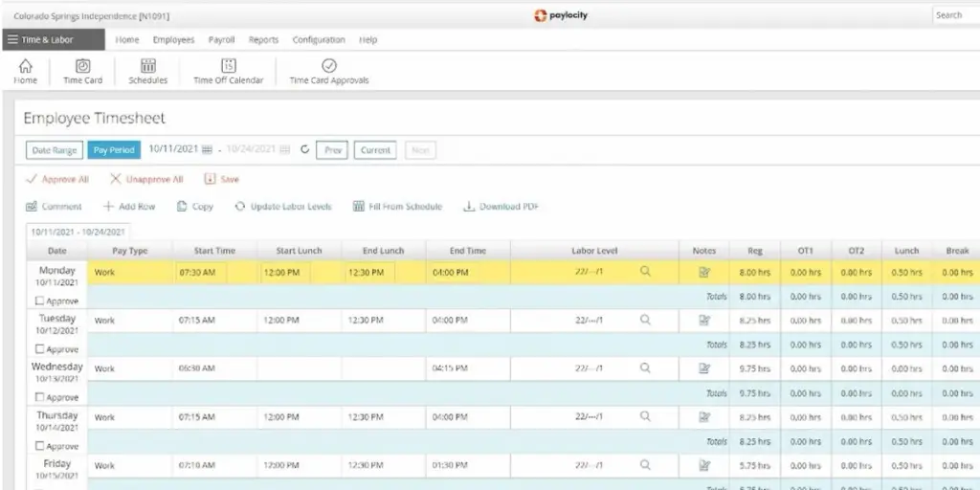Click Fill From Schedule icon

tap(359, 207)
